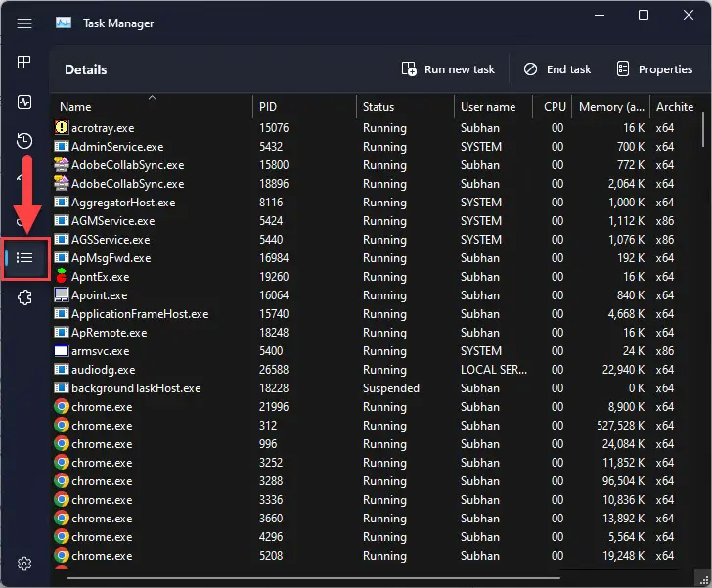Image resolution: width=712 pixels, height=588 pixels.
Task: Click Run new task button
Action: [448, 69]
